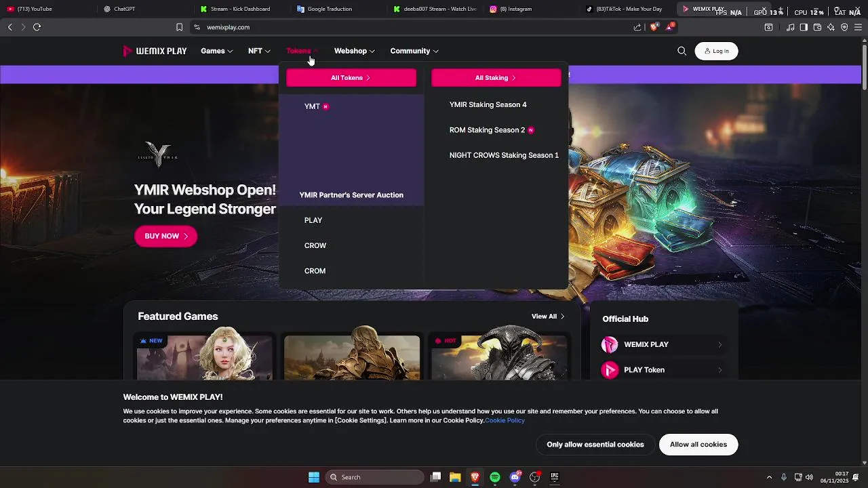Open Windows Start menu
This screenshot has height=488, width=868.
(314, 477)
